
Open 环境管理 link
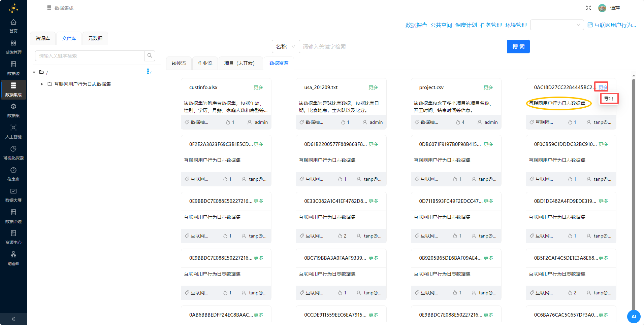pos(516,25)
